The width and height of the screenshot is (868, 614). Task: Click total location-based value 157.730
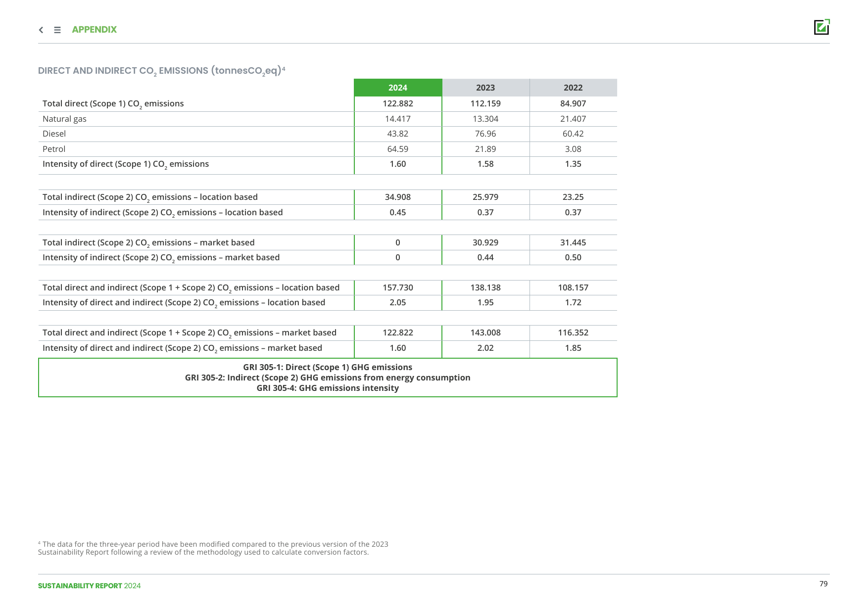click(398, 287)
